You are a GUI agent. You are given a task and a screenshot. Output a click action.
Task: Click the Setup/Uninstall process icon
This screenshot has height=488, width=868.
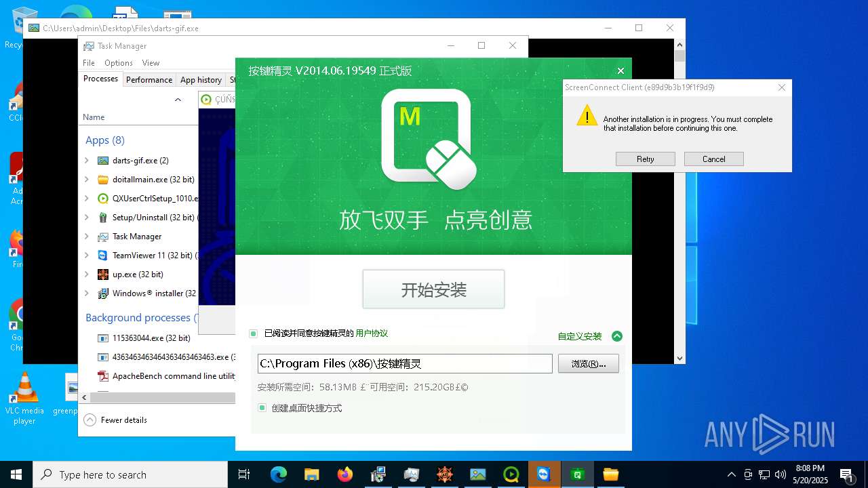click(x=103, y=218)
